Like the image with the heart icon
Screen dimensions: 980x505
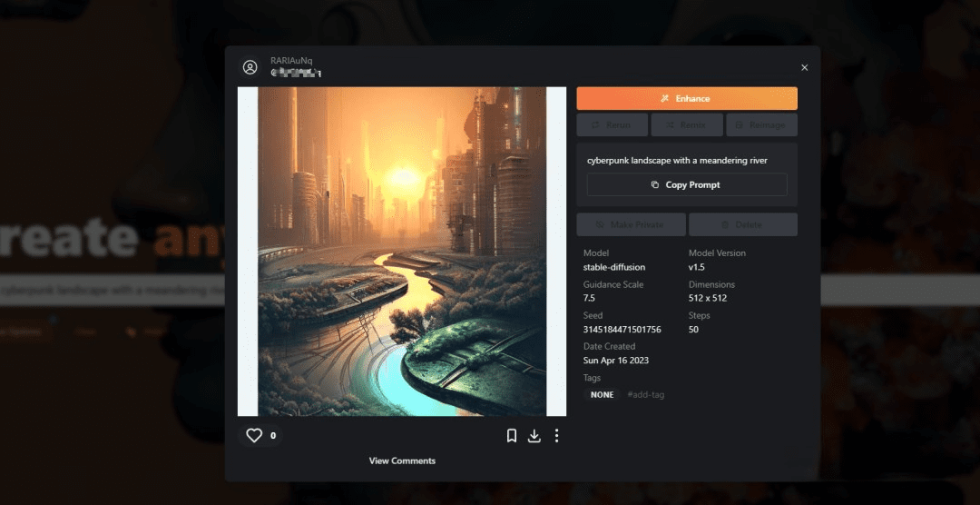point(254,436)
